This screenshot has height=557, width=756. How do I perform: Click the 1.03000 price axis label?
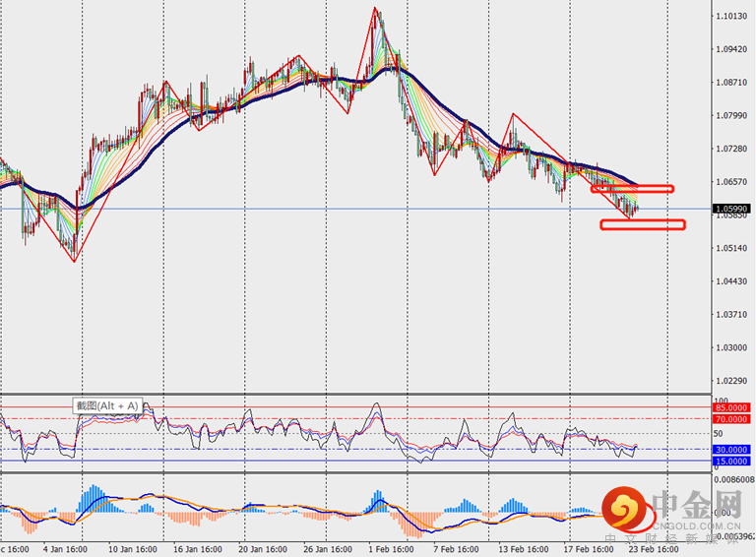pos(730,348)
